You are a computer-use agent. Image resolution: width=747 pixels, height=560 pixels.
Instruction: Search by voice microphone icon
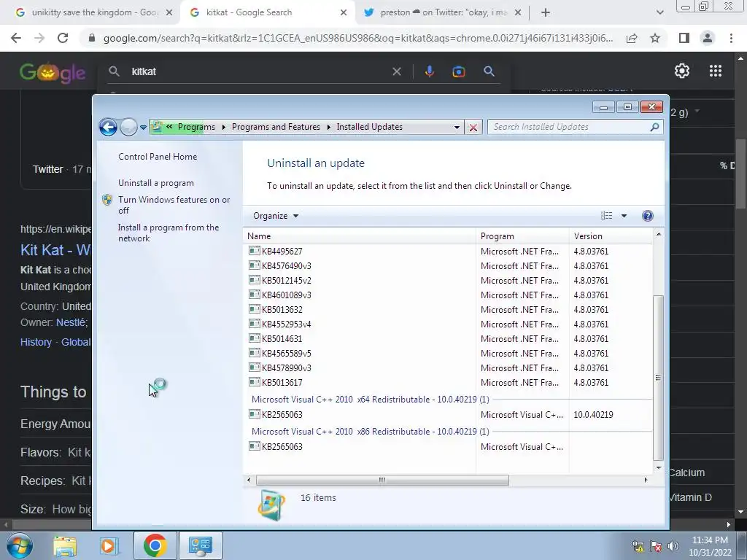(429, 71)
